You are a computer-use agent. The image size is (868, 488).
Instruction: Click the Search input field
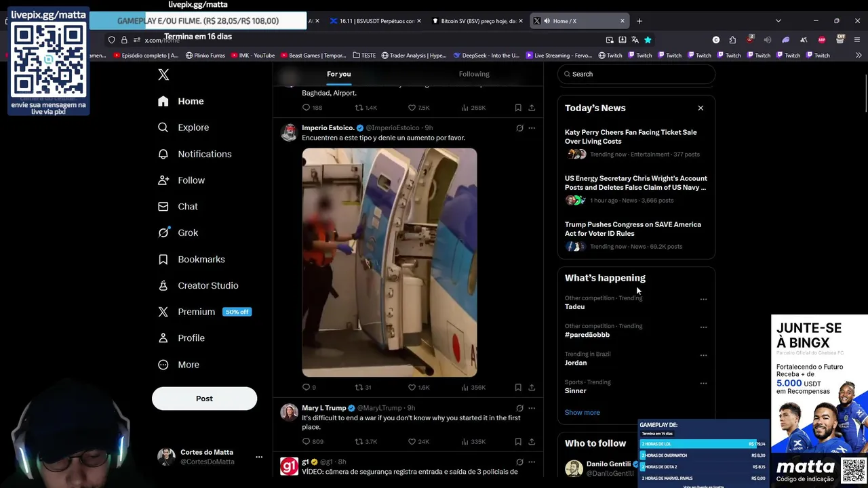coord(636,74)
